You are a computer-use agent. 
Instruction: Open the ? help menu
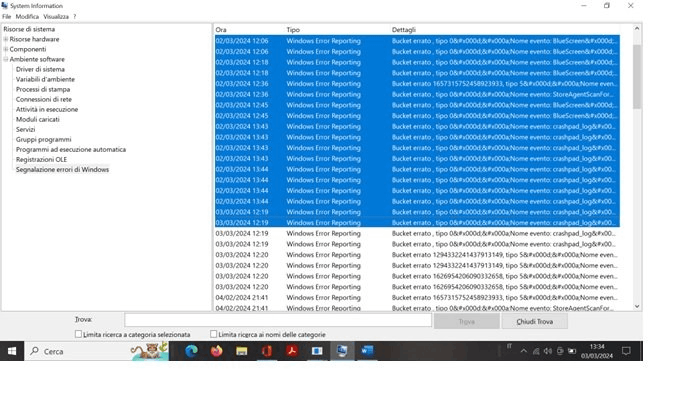pyautogui.click(x=75, y=16)
